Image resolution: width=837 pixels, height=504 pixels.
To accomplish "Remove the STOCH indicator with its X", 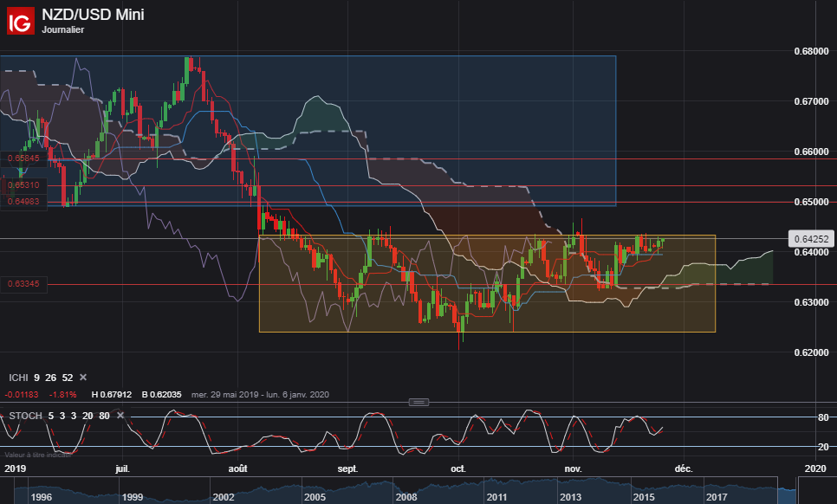I will (x=120, y=416).
